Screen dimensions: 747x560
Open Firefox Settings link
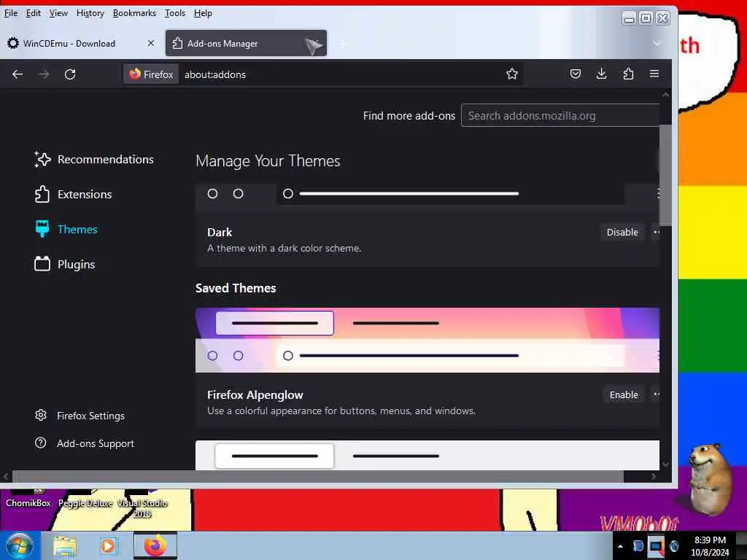click(80, 416)
